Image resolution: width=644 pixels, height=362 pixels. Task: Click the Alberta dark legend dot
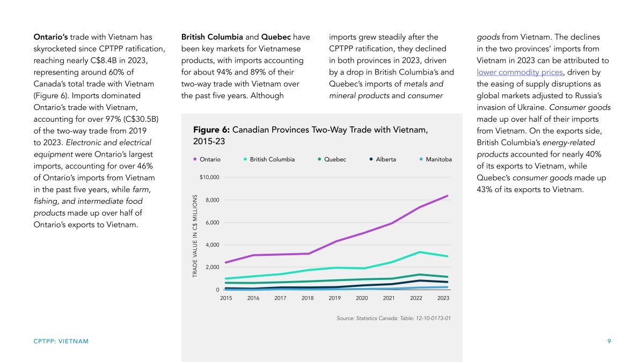tap(371, 159)
